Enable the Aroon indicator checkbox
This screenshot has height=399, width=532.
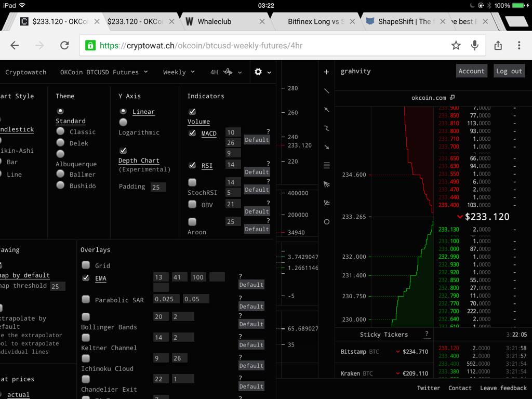192,221
